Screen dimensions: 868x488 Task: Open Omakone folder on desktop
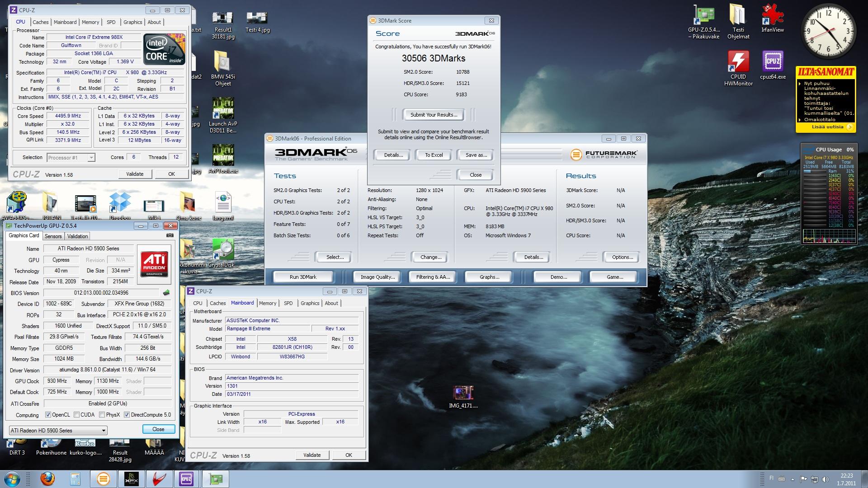pyautogui.click(x=189, y=206)
